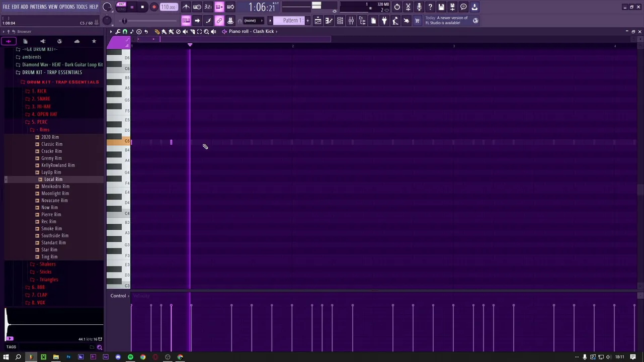This screenshot has width=644, height=362.
Task: Expand the ambients folder
Action: pos(29,57)
